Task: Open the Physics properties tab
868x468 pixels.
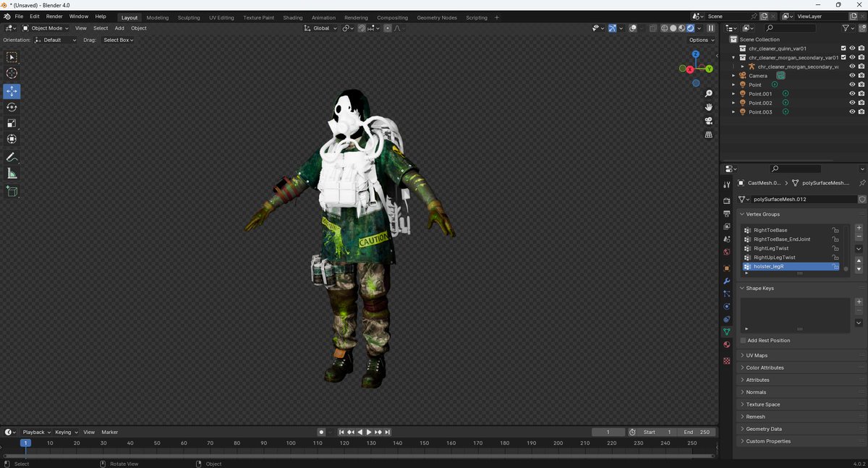Action: [727, 306]
